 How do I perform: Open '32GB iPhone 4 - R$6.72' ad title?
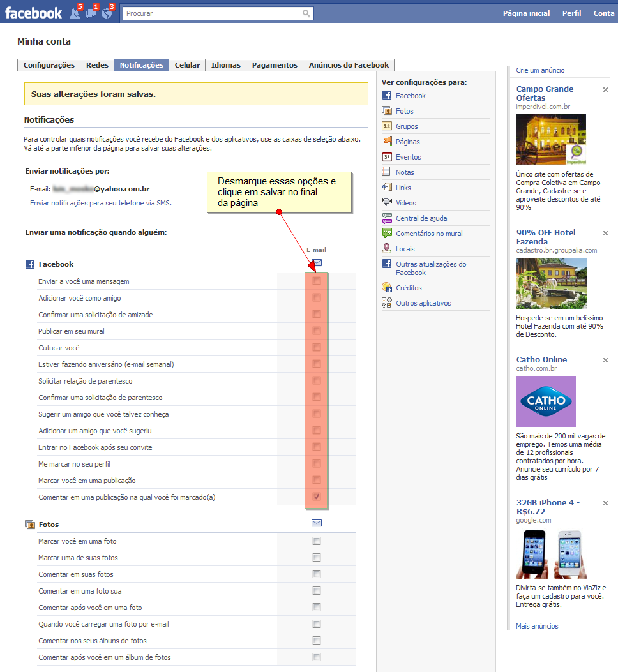click(x=548, y=507)
